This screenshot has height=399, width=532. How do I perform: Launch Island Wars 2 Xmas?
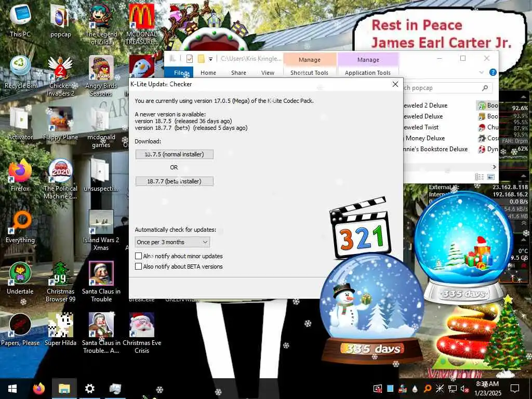pyautogui.click(x=101, y=230)
